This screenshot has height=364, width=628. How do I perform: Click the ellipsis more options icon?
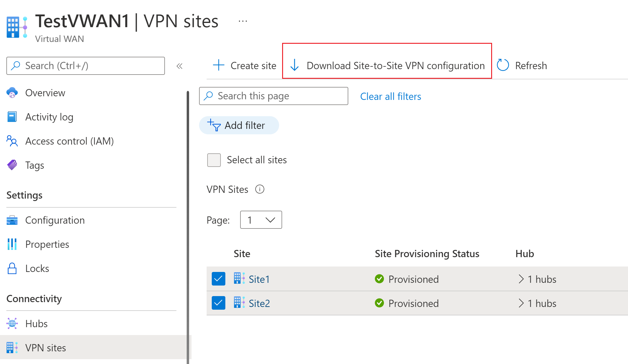point(243,21)
